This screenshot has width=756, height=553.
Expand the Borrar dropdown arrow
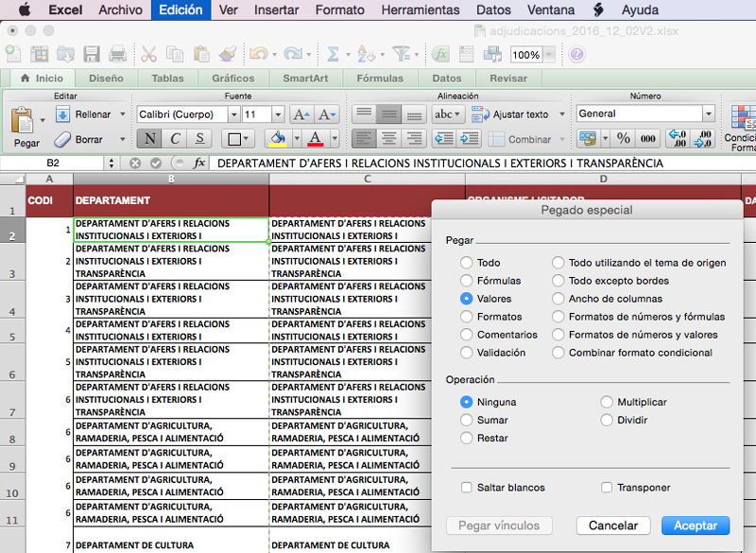[x=123, y=139]
